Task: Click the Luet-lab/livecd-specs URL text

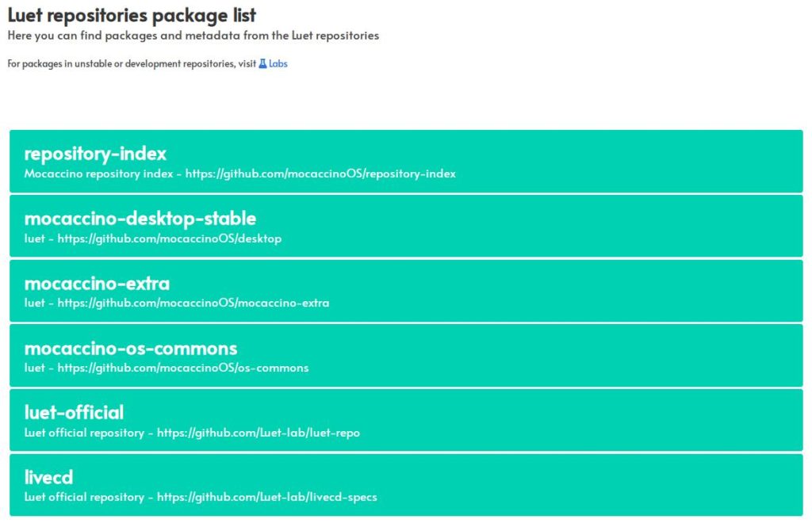Action: point(267,497)
